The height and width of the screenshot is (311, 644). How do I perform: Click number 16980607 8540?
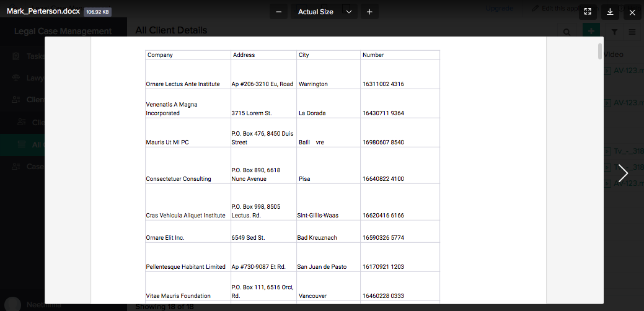coord(383,142)
